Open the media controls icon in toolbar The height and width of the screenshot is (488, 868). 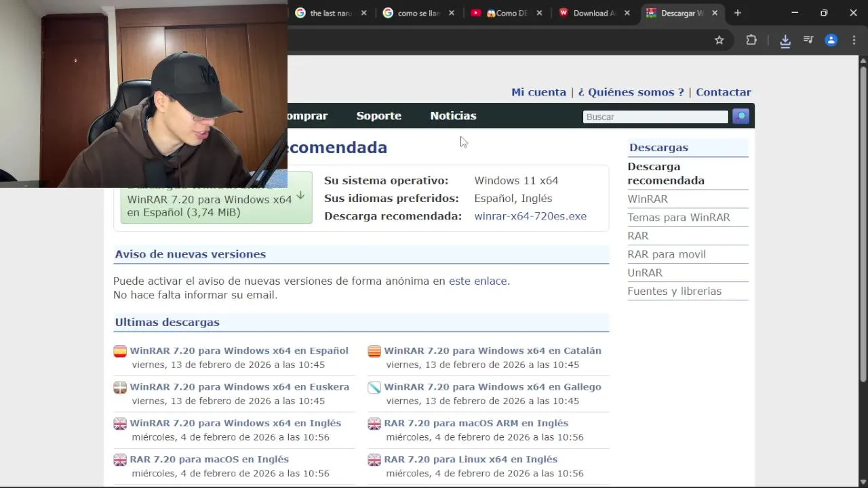point(808,40)
